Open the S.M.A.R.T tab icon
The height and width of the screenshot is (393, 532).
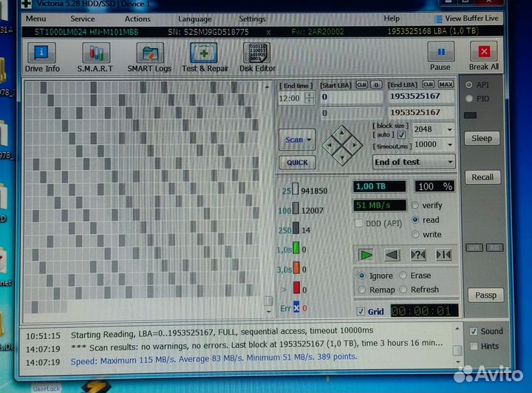click(95, 57)
